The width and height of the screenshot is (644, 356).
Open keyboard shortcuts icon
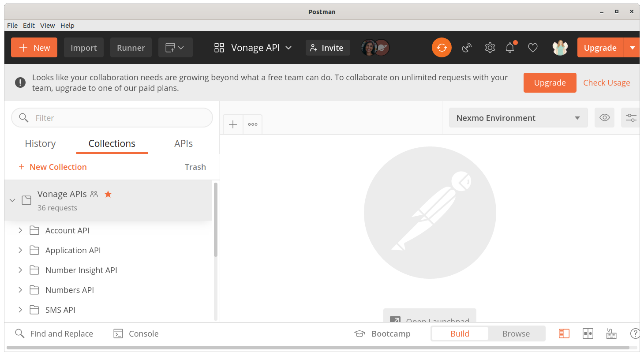(611, 334)
